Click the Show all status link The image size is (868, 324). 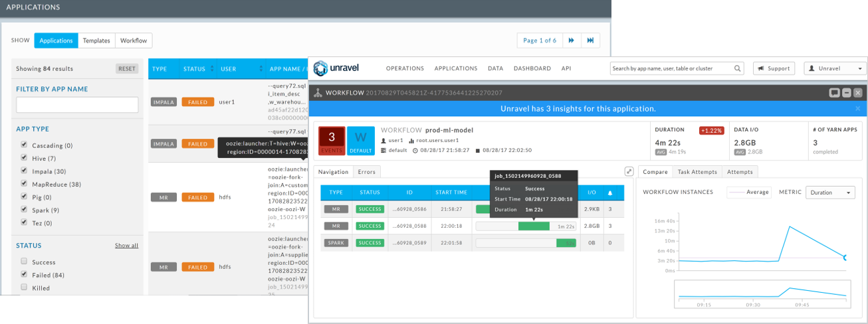tap(126, 246)
